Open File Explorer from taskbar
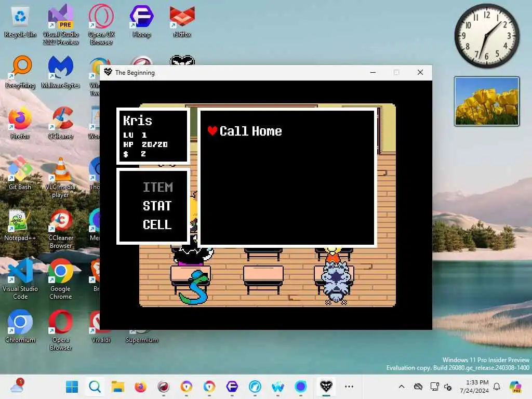The image size is (532, 399). pos(118,387)
